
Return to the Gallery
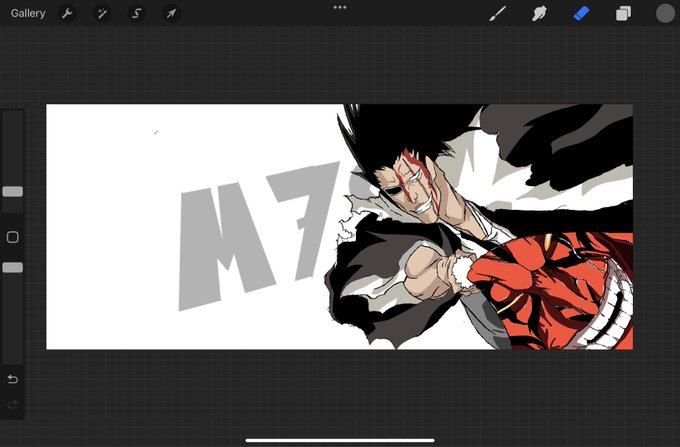click(x=28, y=13)
